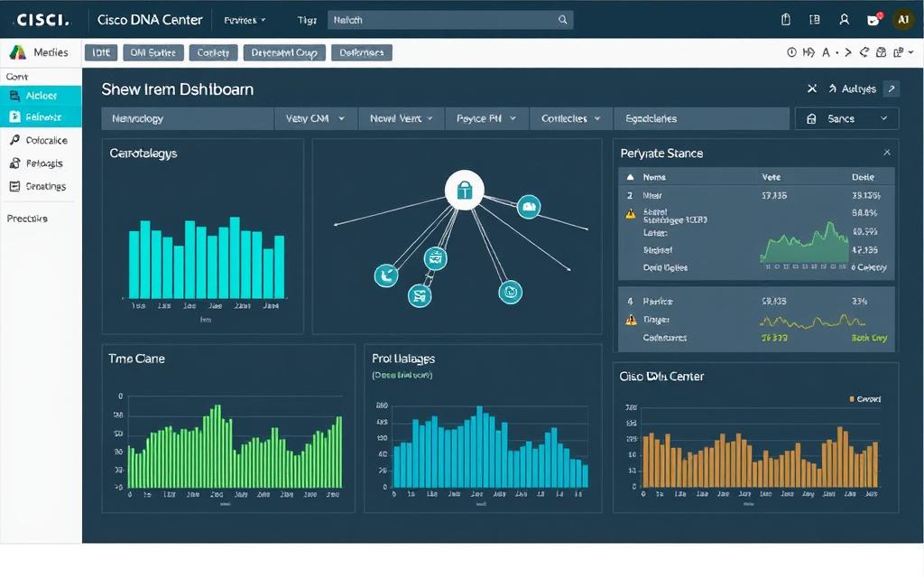Click the round AI avatar
924x578 pixels.
pyautogui.click(x=903, y=20)
